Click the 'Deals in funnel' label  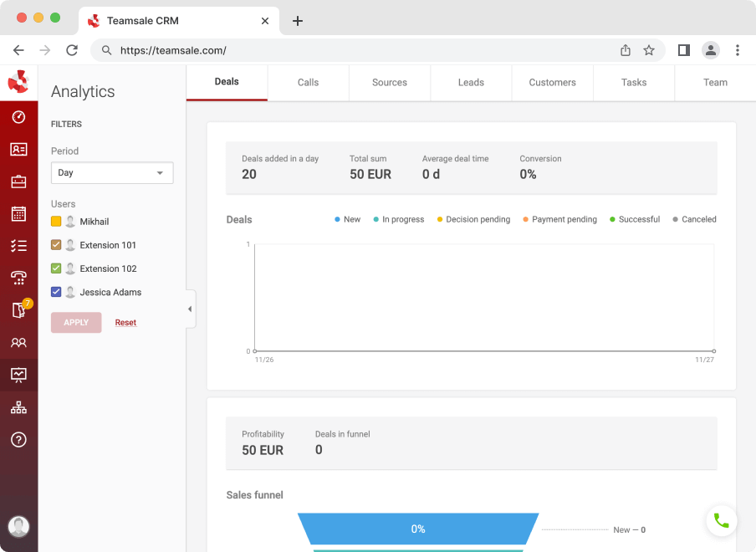(x=342, y=434)
